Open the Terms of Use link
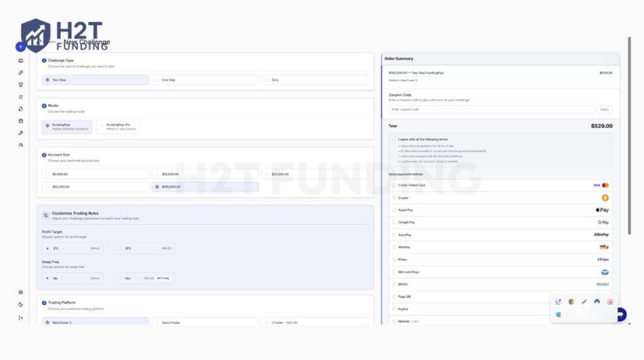Screen dimensions: 644x360 tap(445, 146)
